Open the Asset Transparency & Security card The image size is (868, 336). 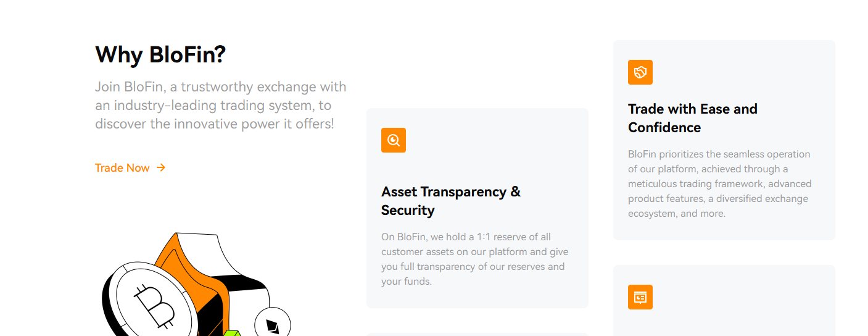click(477, 208)
